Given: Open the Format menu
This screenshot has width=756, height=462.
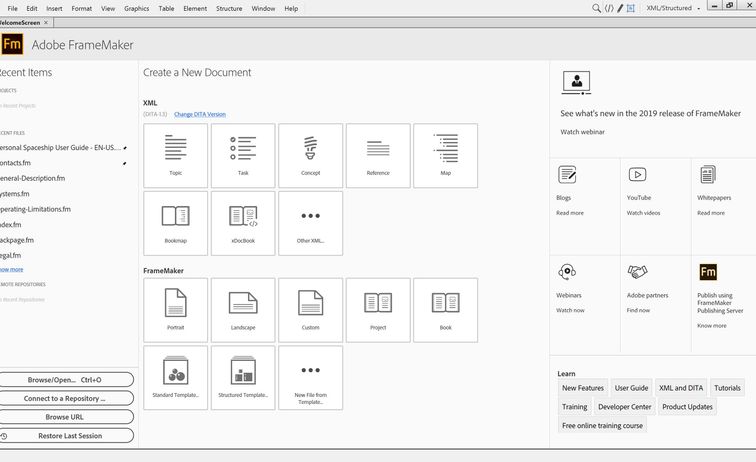Looking at the screenshot, I should click(82, 8).
